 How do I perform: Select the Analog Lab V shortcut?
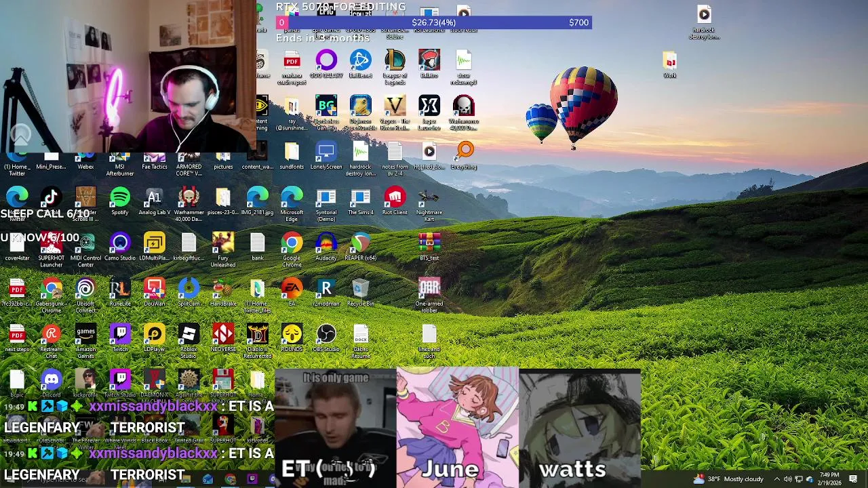coord(155,202)
